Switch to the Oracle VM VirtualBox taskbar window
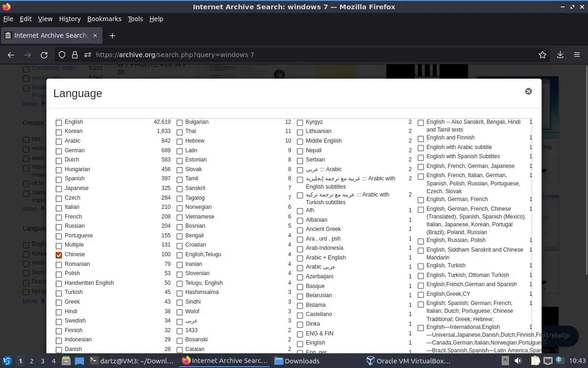 [409, 361]
